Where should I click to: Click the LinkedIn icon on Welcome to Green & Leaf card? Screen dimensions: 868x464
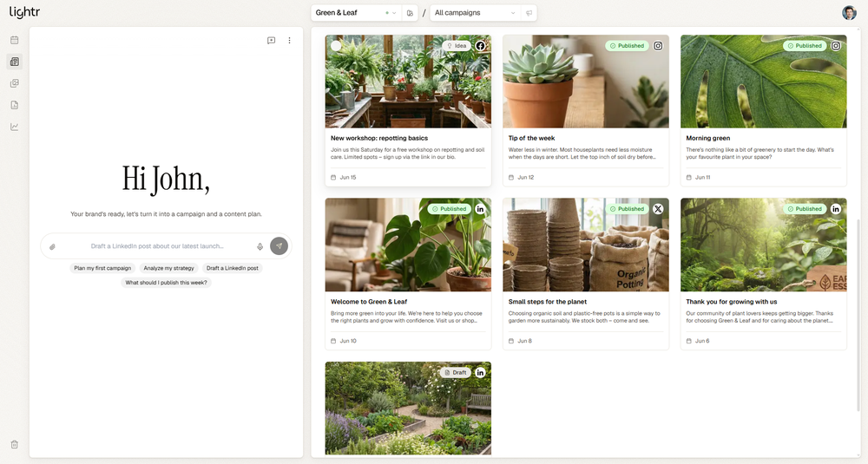(481, 209)
